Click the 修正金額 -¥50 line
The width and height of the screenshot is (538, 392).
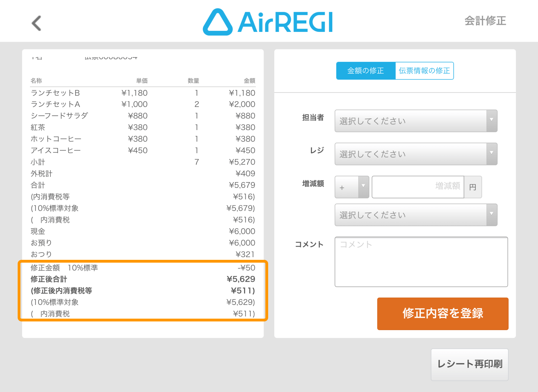pos(142,268)
